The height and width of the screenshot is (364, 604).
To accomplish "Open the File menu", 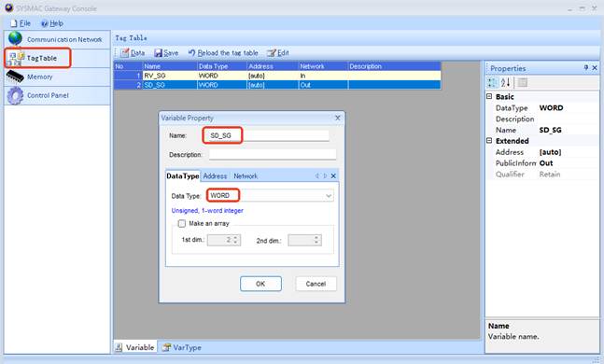I will [x=21, y=23].
